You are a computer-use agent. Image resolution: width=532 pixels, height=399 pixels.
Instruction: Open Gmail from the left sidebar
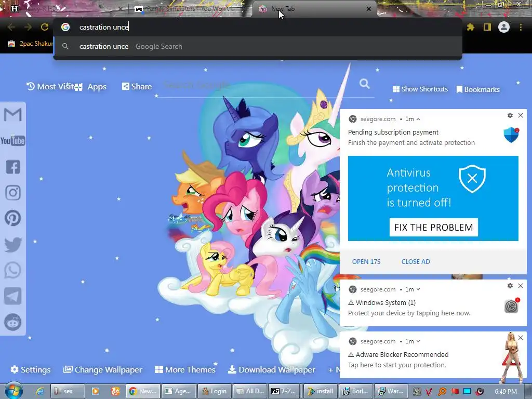click(x=12, y=115)
